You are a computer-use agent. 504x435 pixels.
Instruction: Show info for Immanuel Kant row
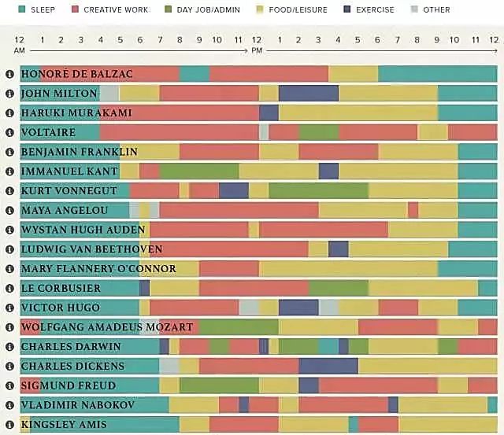9,171
